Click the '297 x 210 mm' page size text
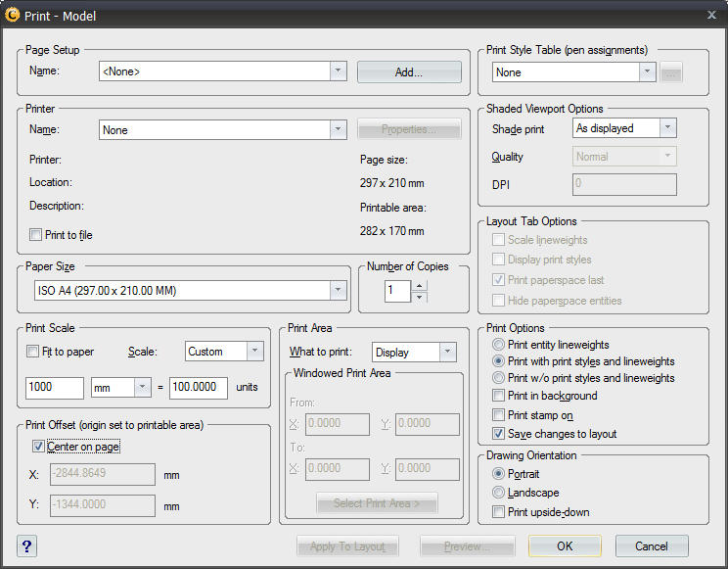Screen dimensions: 728x569 click(x=391, y=183)
